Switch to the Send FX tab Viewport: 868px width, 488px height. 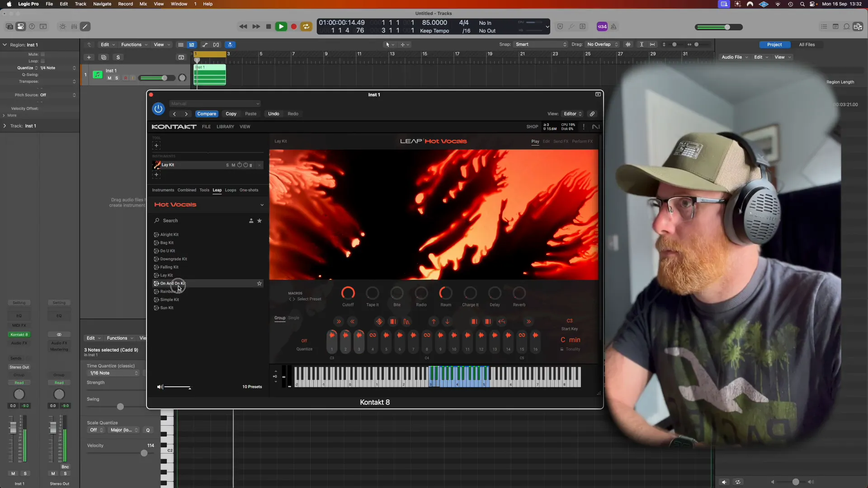tap(561, 141)
